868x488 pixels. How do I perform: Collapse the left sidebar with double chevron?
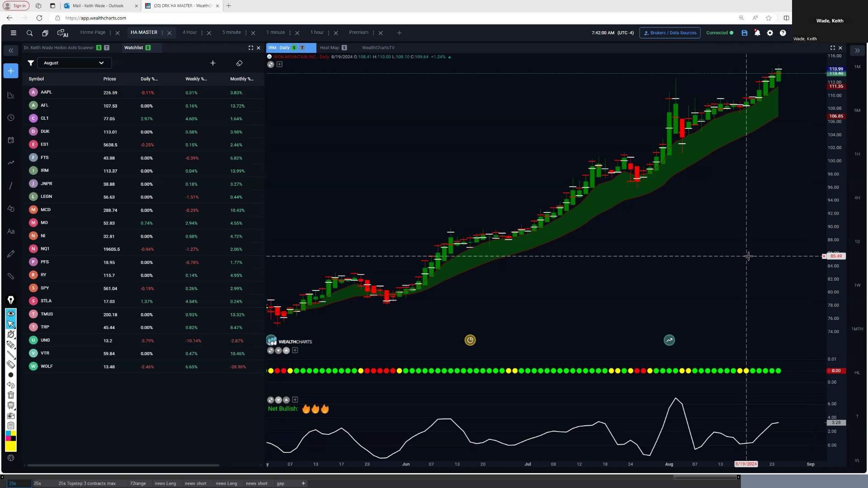pyautogui.click(x=11, y=51)
